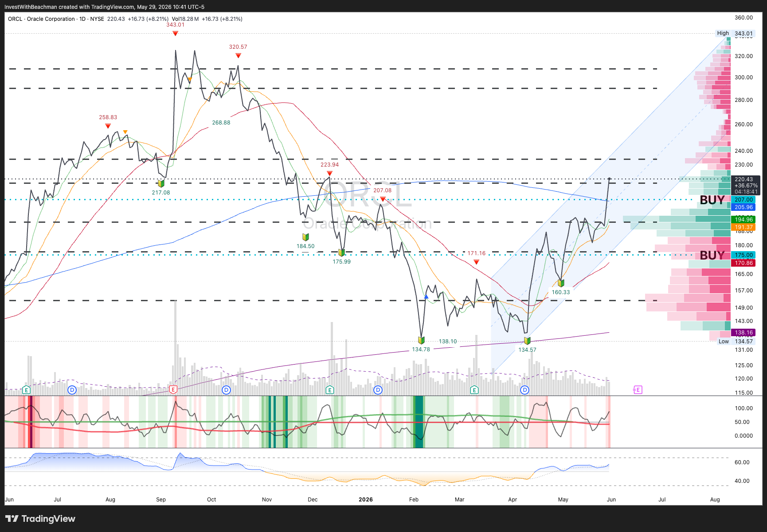Click the green earnings marker in December
Screen dimensions: 767x532
(x=329, y=390)
